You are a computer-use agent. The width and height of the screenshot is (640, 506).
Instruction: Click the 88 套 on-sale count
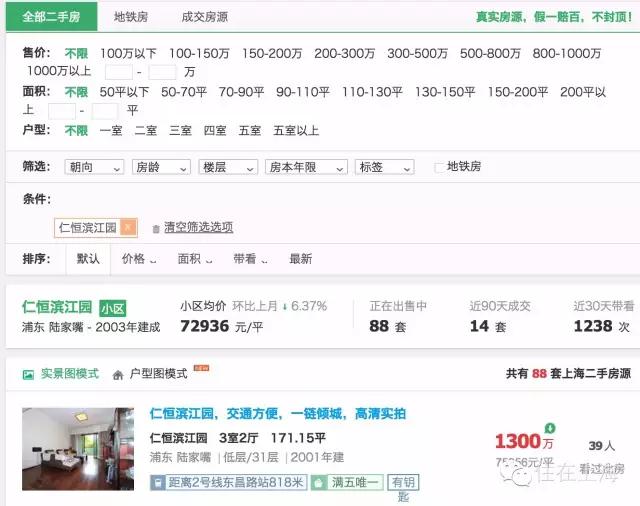388,326
